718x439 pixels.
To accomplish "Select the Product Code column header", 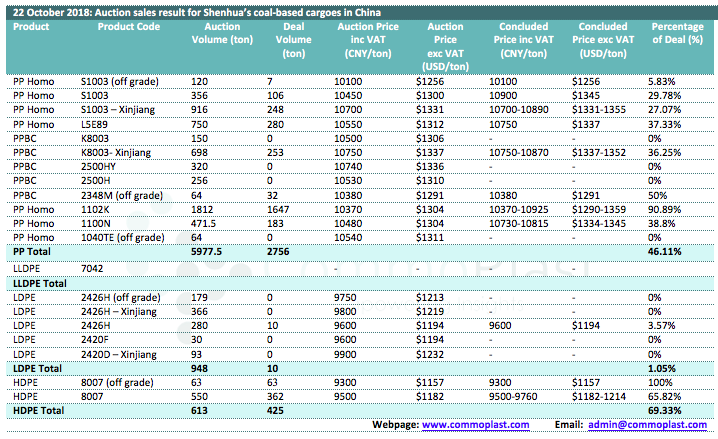I will [128, 26].
